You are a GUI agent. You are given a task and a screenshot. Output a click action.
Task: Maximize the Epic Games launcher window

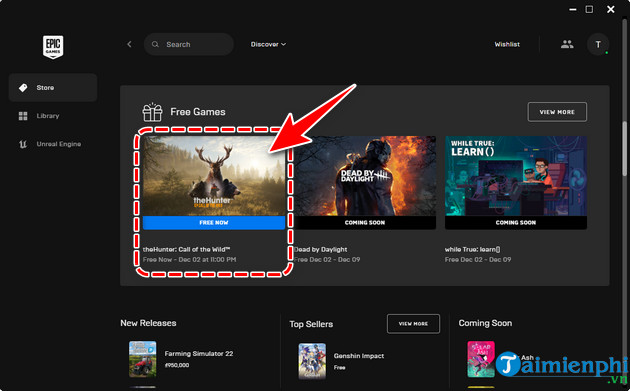click(x=589, y=9)
